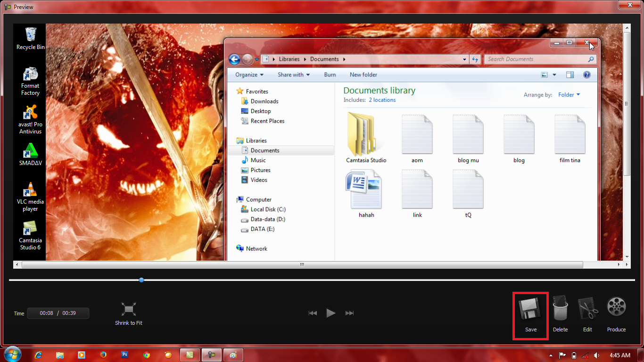Viewport: 644px width, 362px height.
Task: Open the 2 locations link
Action: click(x=382, y=100)
